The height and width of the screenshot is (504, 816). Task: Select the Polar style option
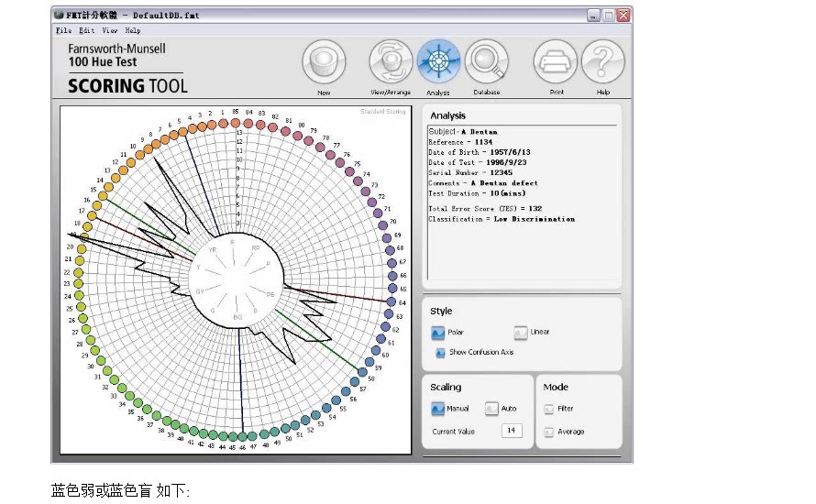coord(438,333)
